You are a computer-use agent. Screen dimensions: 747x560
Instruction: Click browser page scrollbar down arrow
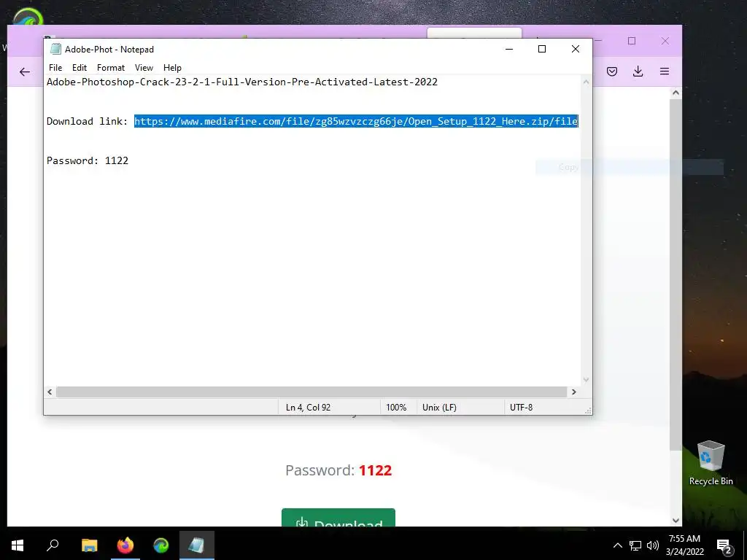676,521
